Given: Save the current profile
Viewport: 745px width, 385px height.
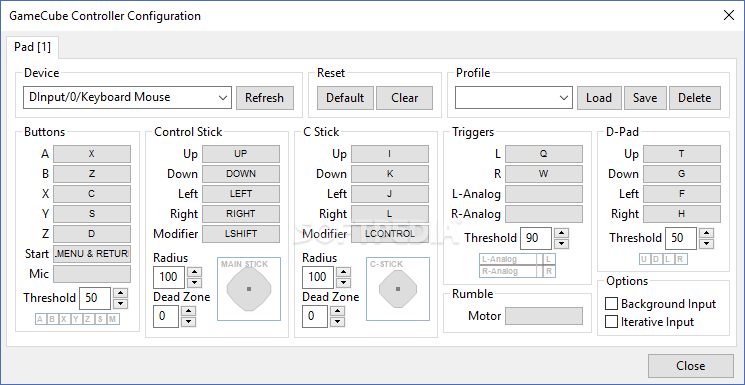Looking at the screenshot, I should tap(645, 98).
